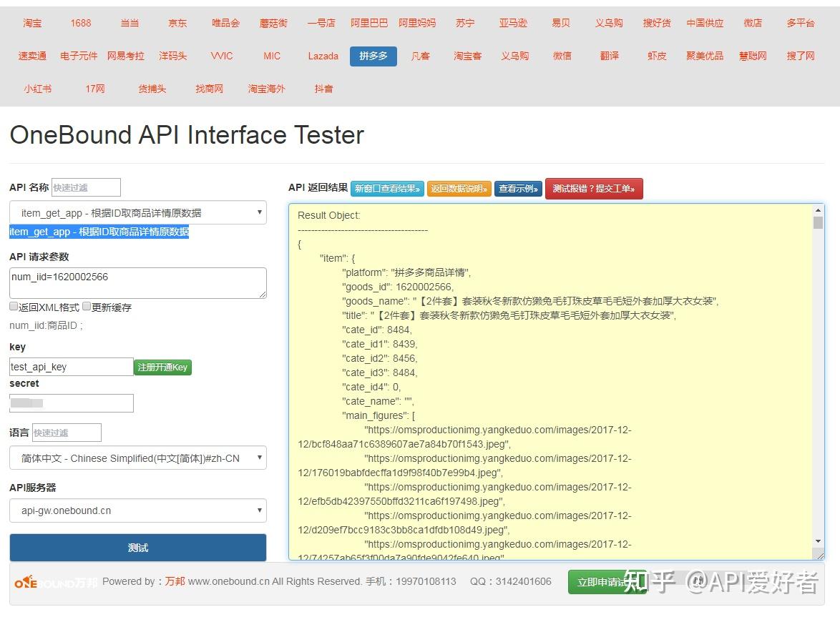Click the red 测试报错提交工单 button
This screenshot has width=840, height=617.
[594, 189]
